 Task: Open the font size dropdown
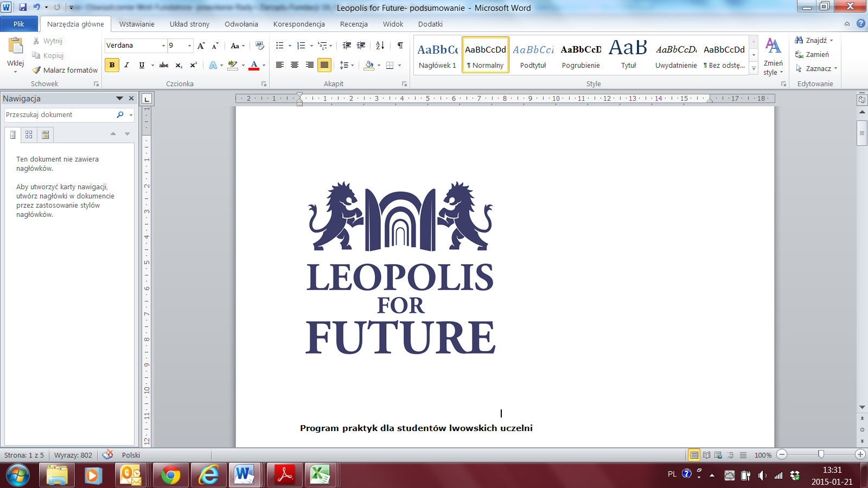[189, 46]
